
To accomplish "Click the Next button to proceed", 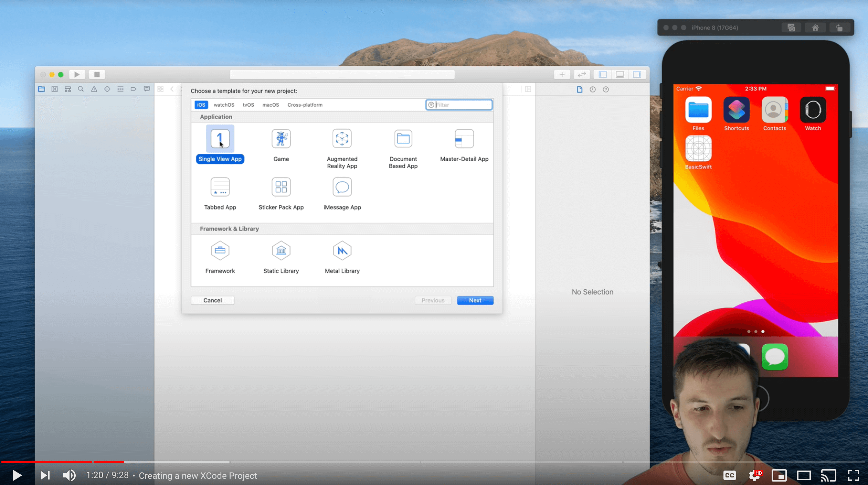I will [475, 300].
